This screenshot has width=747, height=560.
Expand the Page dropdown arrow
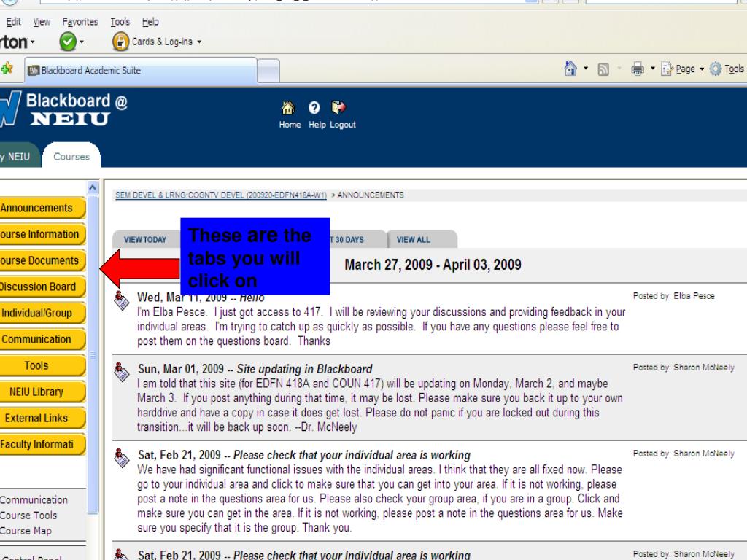click(702, 69)
